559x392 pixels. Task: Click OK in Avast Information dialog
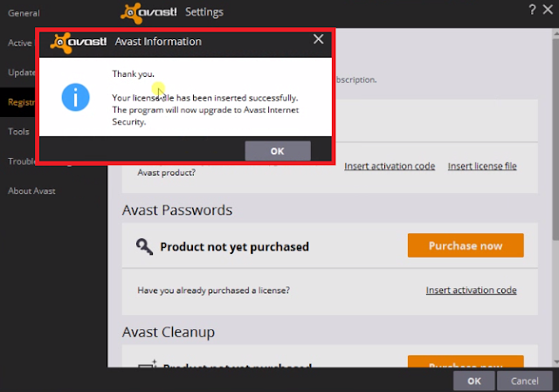(278, 151)
